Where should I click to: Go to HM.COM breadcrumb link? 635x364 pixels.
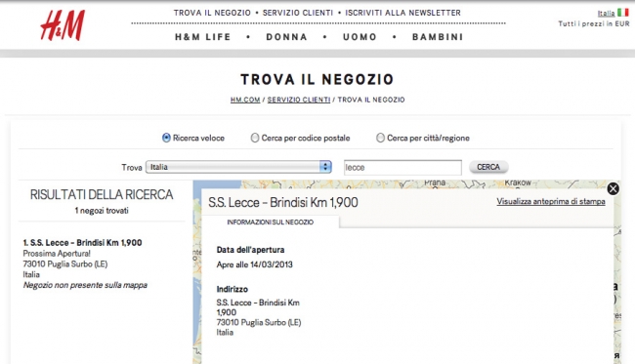pos(245,100)
